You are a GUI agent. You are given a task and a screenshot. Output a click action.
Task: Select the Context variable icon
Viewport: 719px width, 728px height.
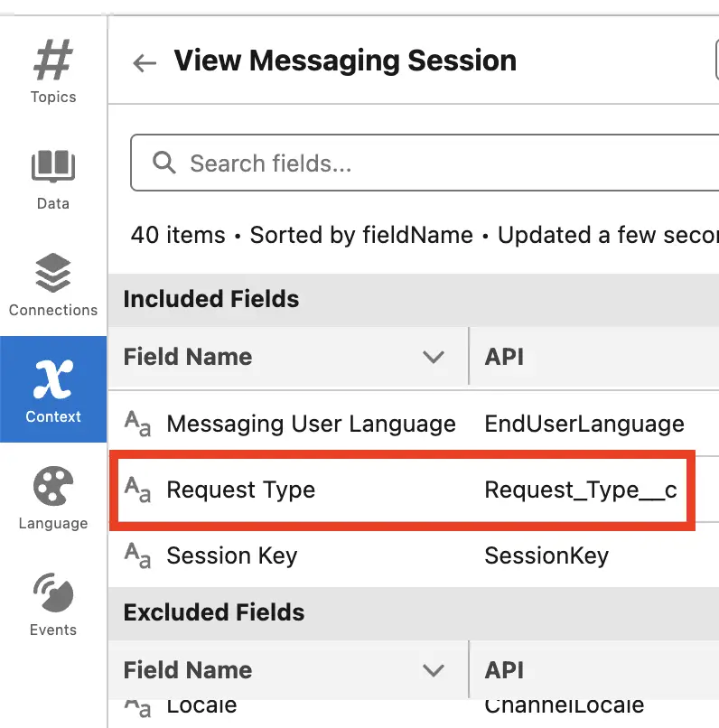tap(53, 379)
